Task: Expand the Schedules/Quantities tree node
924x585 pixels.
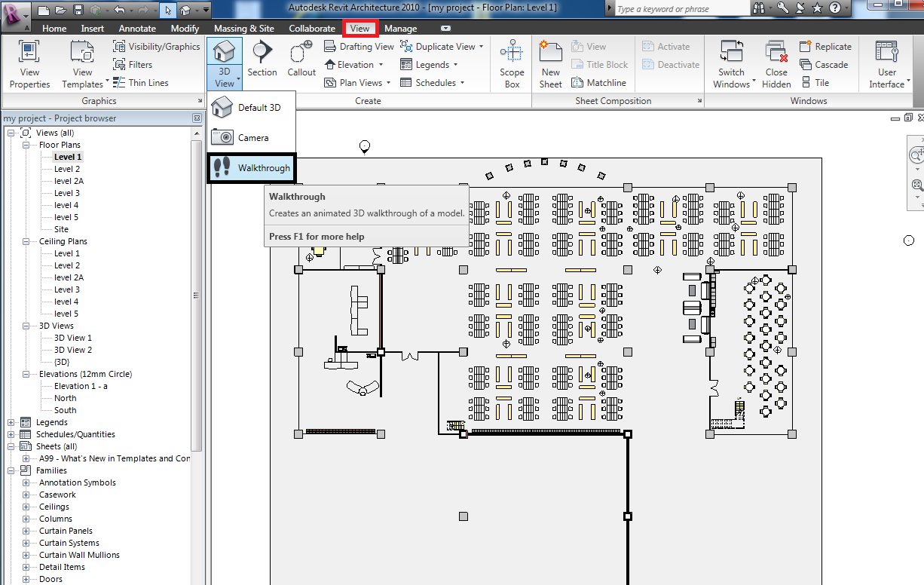Action: pos(11,434)
